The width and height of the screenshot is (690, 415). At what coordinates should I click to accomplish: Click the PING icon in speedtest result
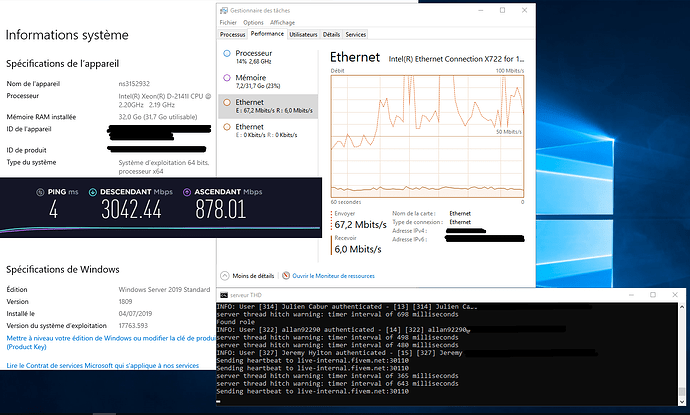click(x=40, y=192)
